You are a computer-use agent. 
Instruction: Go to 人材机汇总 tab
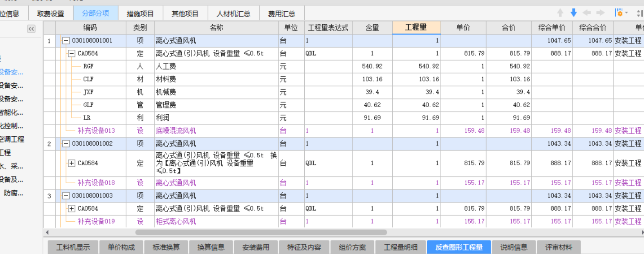click(233, 13)
